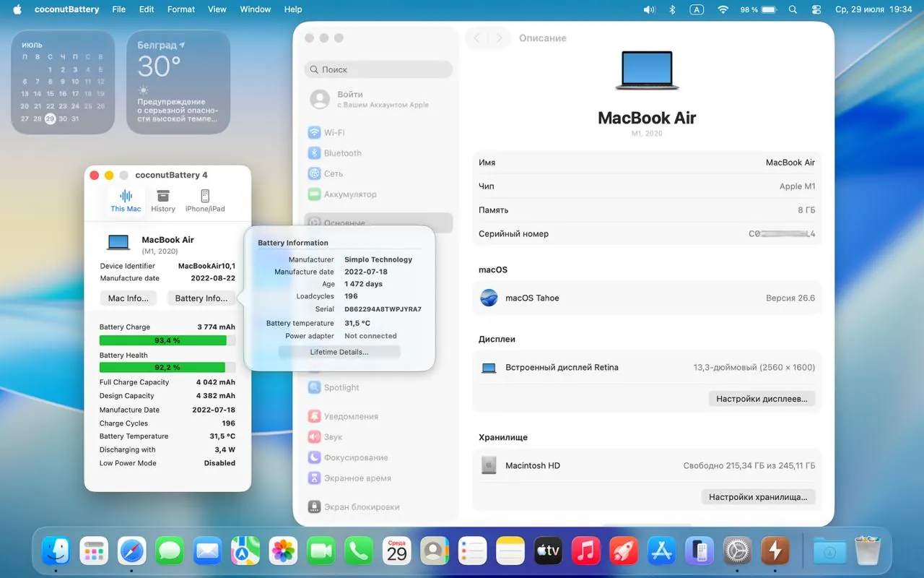Open Launchpad apps grid from the Dock
Image resolution: width=924 pixels, height=578 pixels.
[x=94, y=551]
